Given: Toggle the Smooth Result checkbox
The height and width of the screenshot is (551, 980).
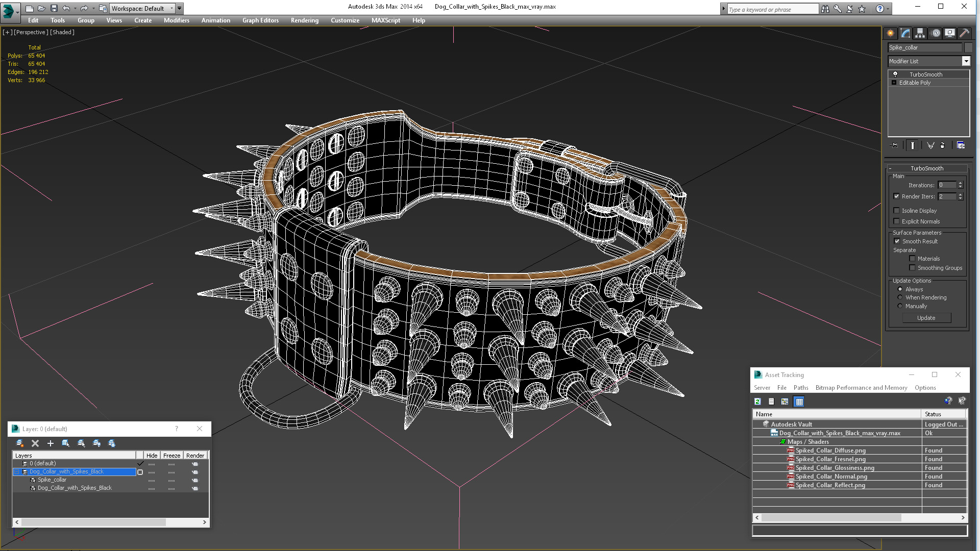Looking at the screenshot, I should [897, 241].
